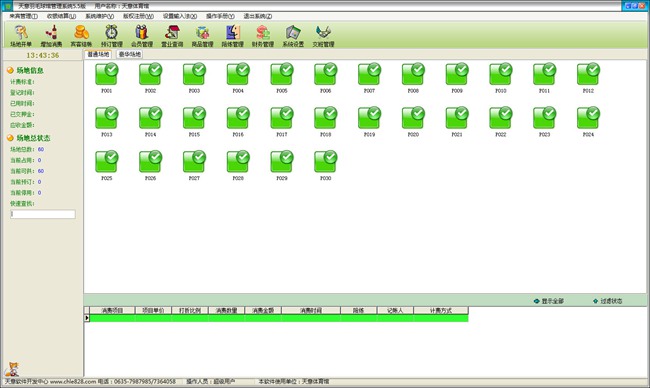
Task: Click the 快速查找 search input field
Action: point(43,214)
